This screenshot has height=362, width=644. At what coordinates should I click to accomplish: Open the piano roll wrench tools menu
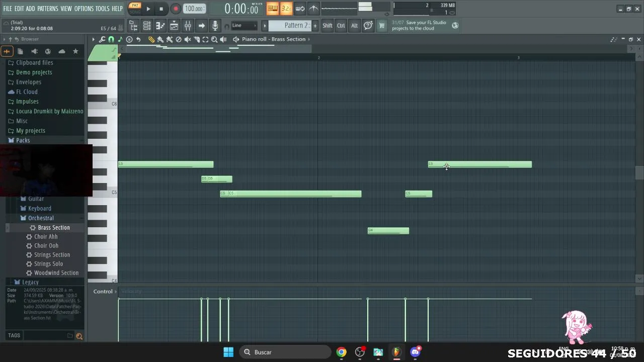102,39
